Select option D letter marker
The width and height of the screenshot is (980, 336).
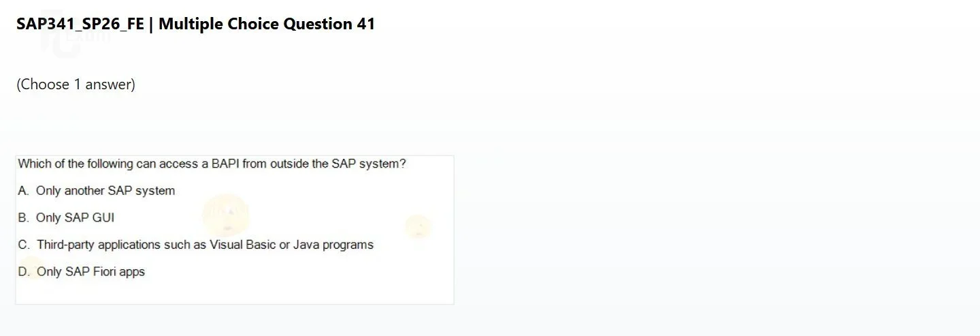tap(24, 272)
